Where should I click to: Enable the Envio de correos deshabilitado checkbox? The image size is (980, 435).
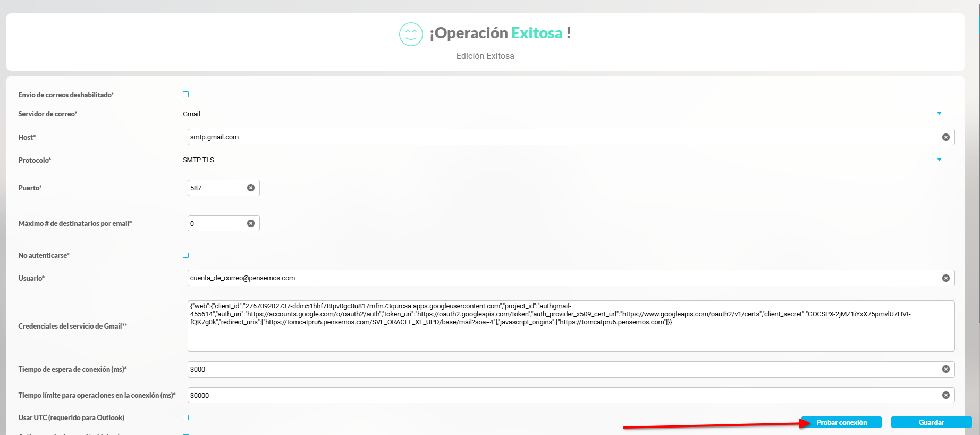(x=186, y=95)
